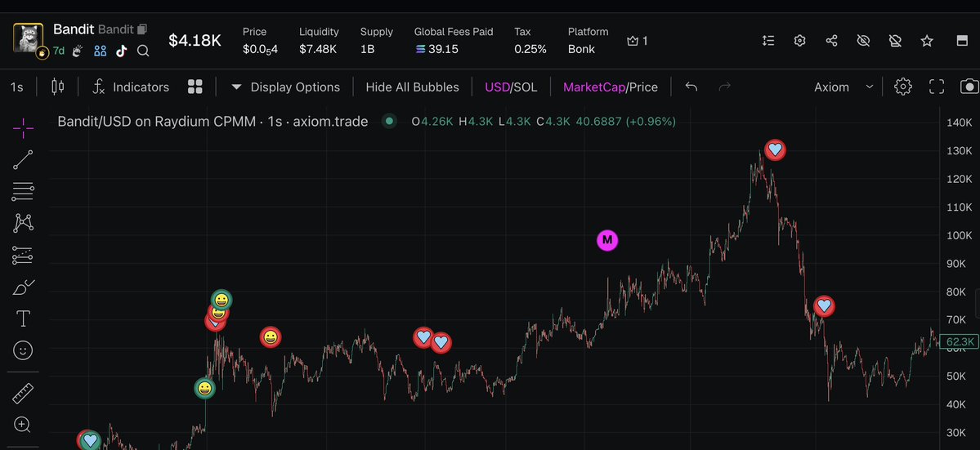Viewport: 980px width, 450px height.
Task: Click the 140K axis label
Action: click(x=959, y=123)
